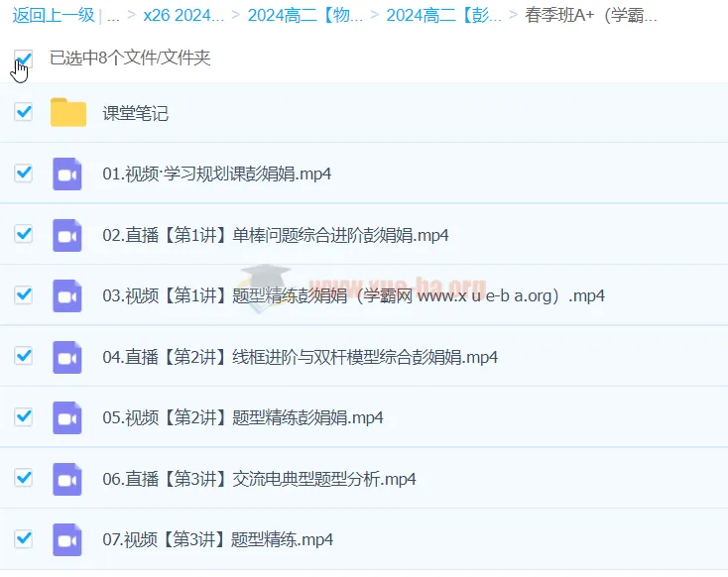Viewport: 728px width, 577px height.
Task: Uncheck checkbox for 07.视频【第3讲】题型精练.mp4
Action: 24,539
